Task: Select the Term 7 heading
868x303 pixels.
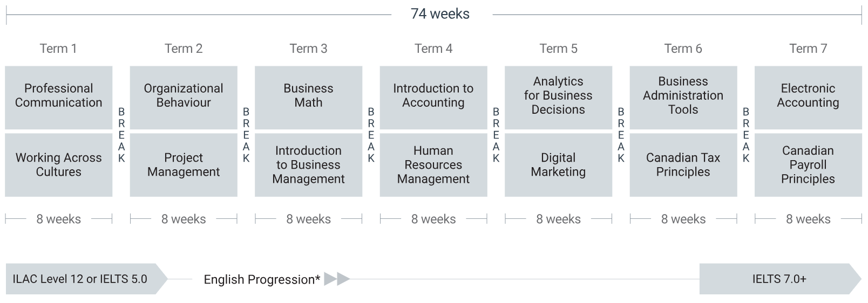Action: tap(808, 49)
